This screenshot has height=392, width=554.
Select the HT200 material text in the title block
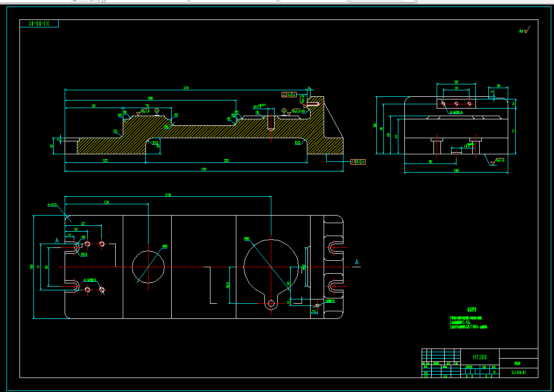point(480,357)
